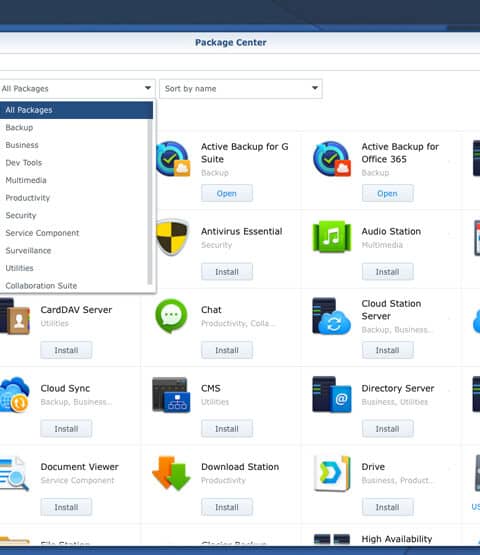Click the Package Center window title
The width and height of the screenshot is (480, 555).
click(231, 42)
